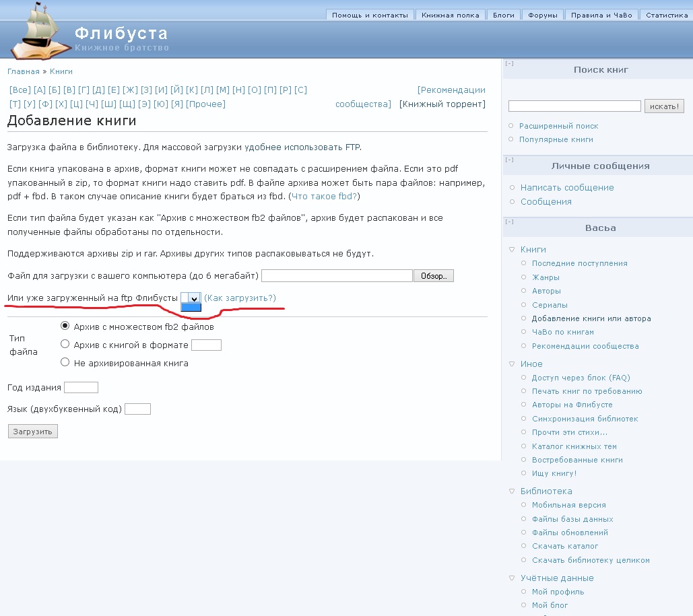Open Книжная полка tab

click(x=451, y=15)
